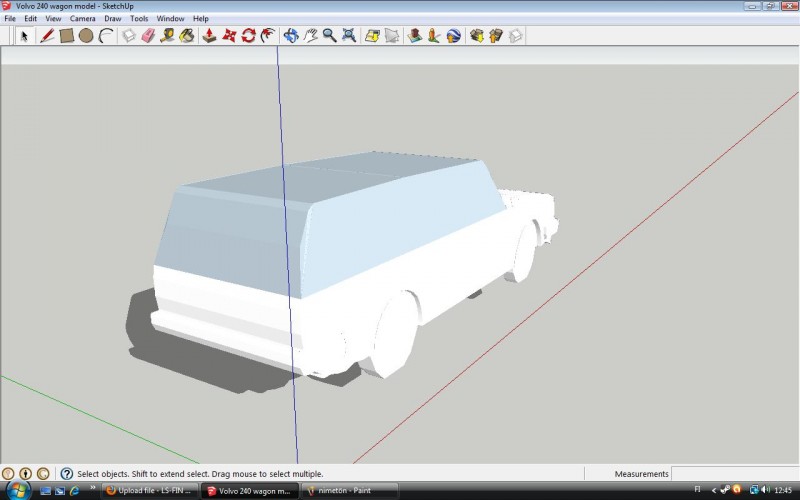This screenshot has width=800, height=500.
Task: Select the Arc tool
Action: 106,36
